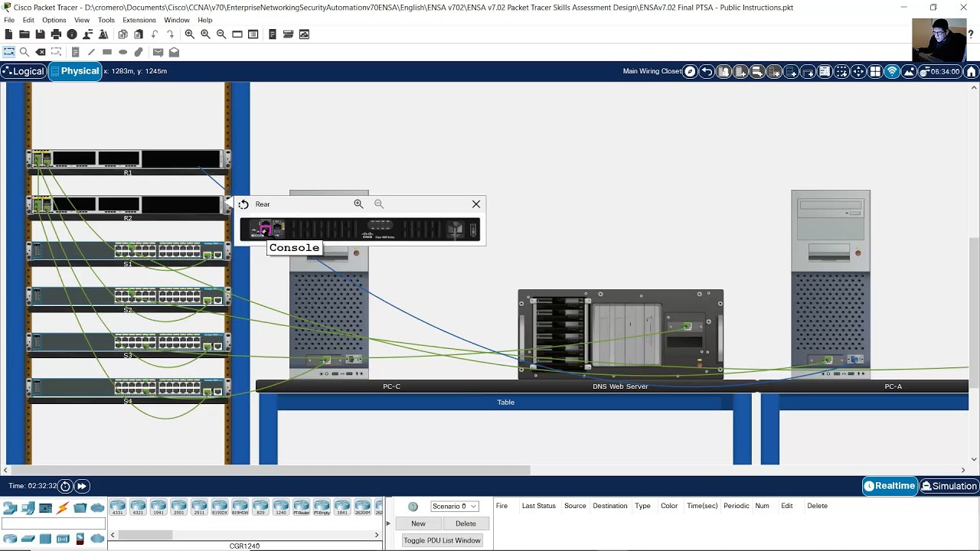Fast forward time button
The width and height of the screenshot is (980, 551).
click(x=81, y=486)
